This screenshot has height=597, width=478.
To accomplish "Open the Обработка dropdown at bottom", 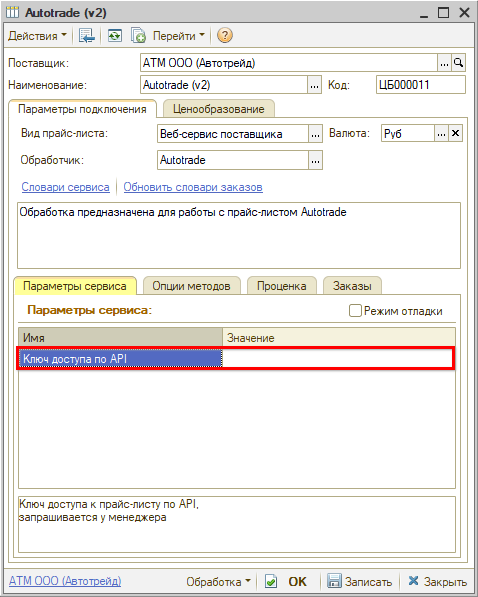I will click(218, 582).
